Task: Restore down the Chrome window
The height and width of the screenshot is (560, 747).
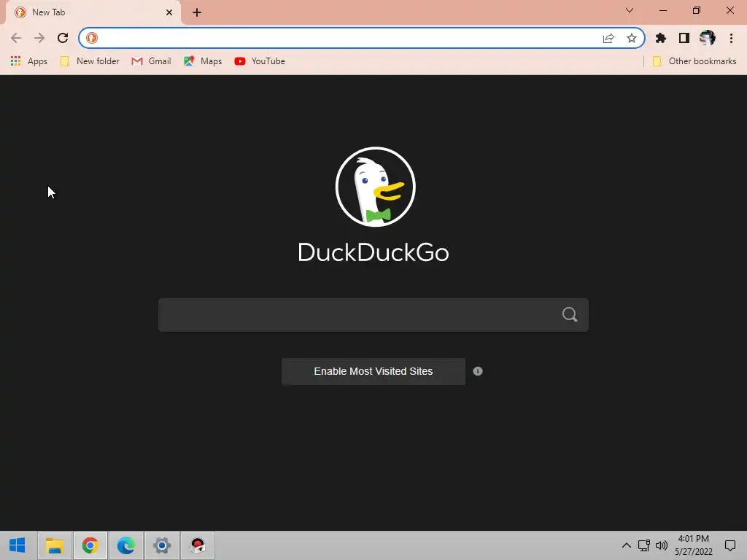Action: [x=697, y=10]
